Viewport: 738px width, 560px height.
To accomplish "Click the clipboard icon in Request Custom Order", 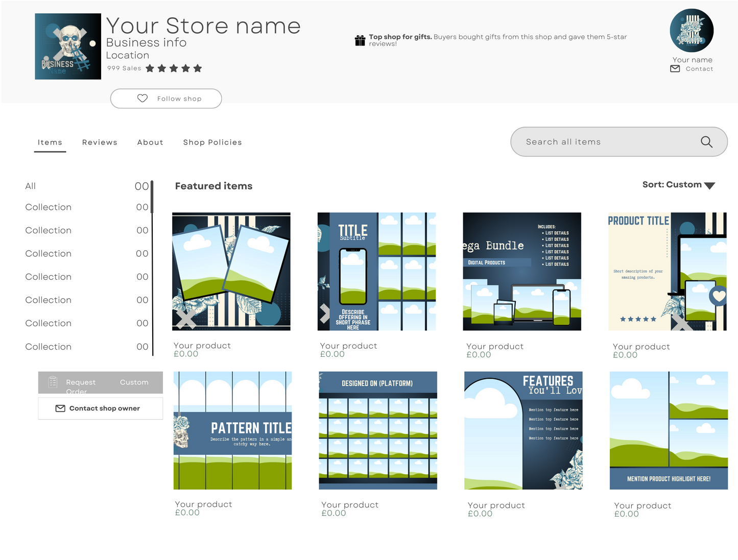I will pos(53,382).
